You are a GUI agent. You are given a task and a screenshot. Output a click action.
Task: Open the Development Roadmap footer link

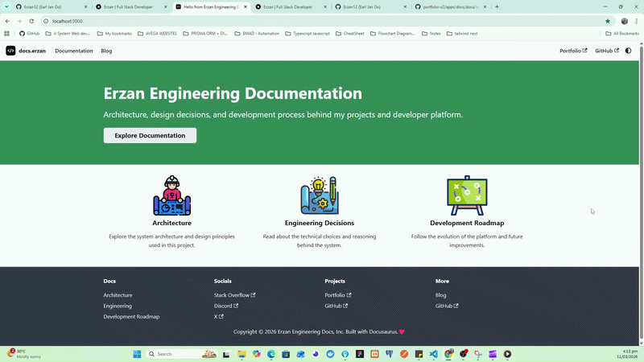click(x=131, y=317)
